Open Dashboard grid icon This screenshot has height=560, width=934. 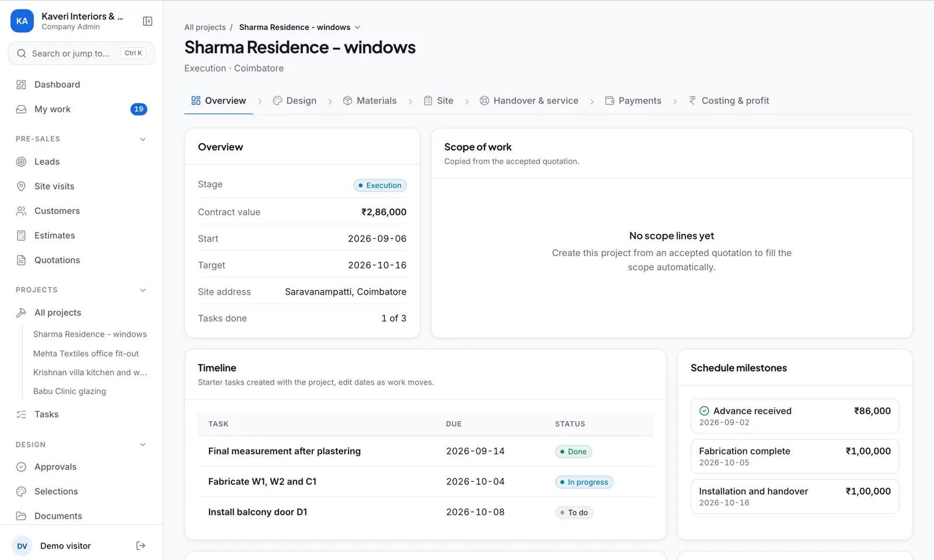pyautogui.click(x=21, y=85)
